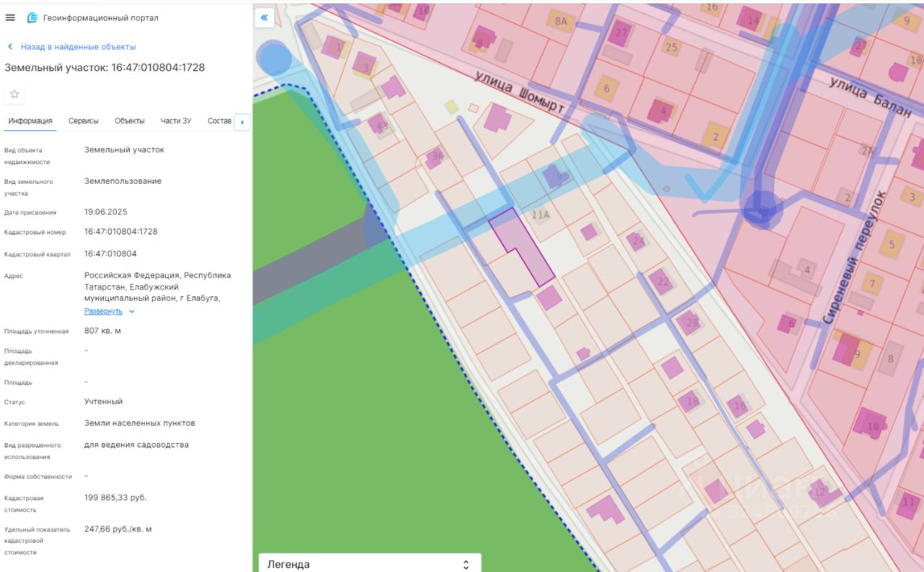924x572 pixels.
Task: Click house number 14 on the map
Action: tap(753, 20)
